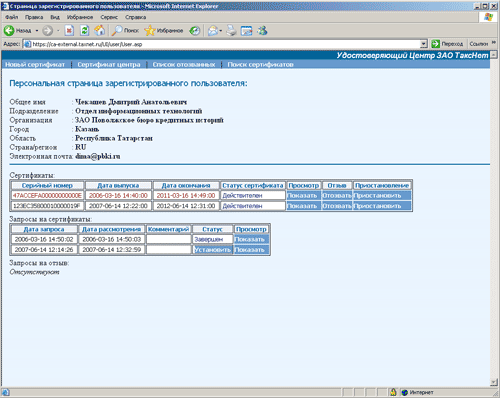Click date cell 2012-06-14 12:31:00
The height and width of the screenshot is (398, 500).
[x=186, y=206]
